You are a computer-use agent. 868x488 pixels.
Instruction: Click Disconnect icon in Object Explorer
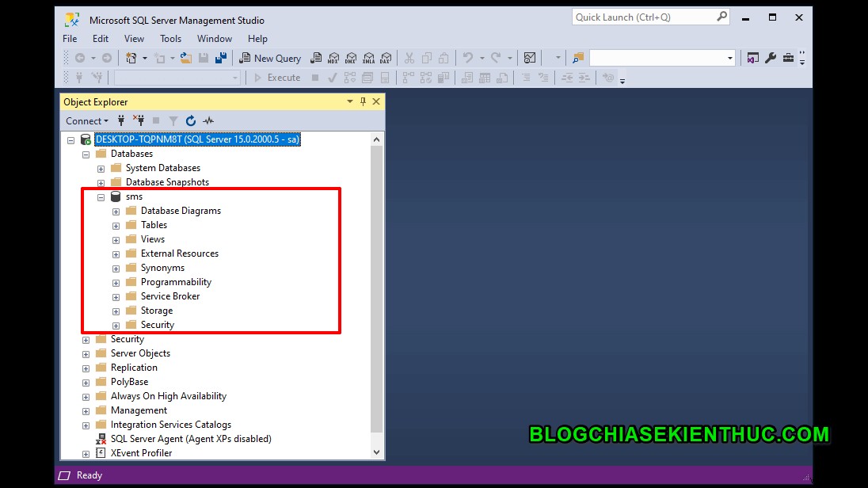click(x=139, y=120)
